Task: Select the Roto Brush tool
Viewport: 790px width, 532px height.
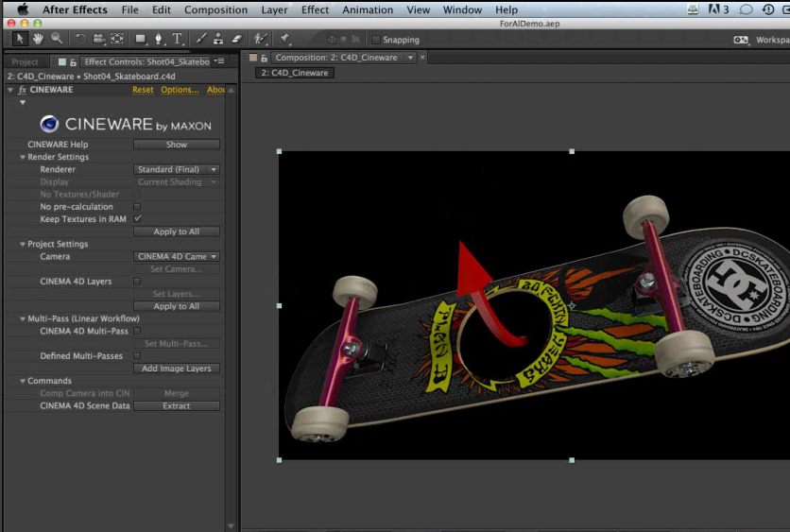Action: pos(261,39)
